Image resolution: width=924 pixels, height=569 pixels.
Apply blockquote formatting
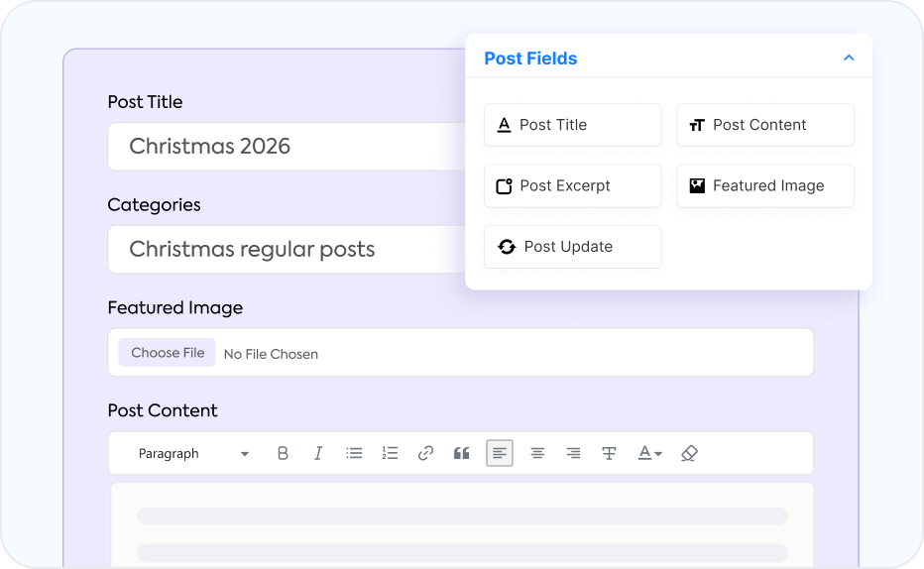(461, 453)
